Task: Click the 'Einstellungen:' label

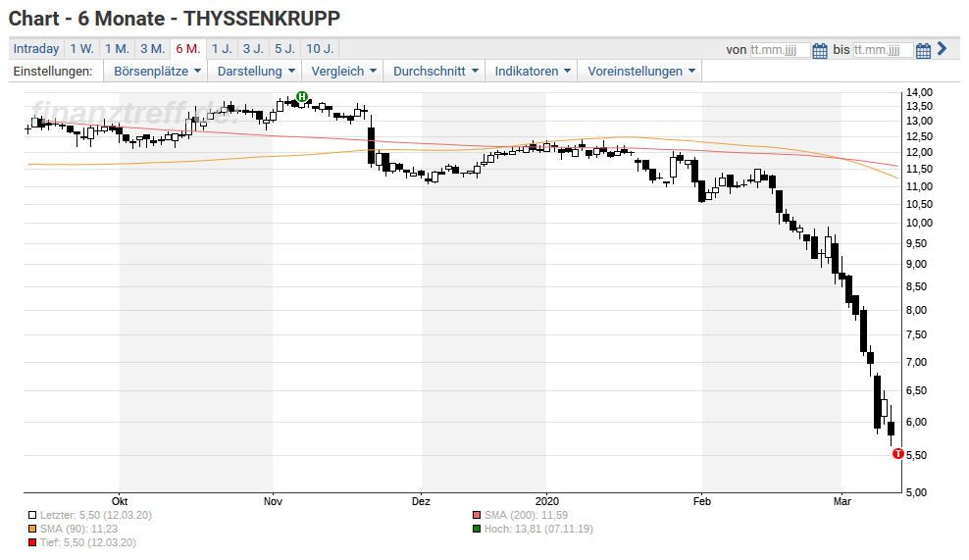Action: pos(53,71)
